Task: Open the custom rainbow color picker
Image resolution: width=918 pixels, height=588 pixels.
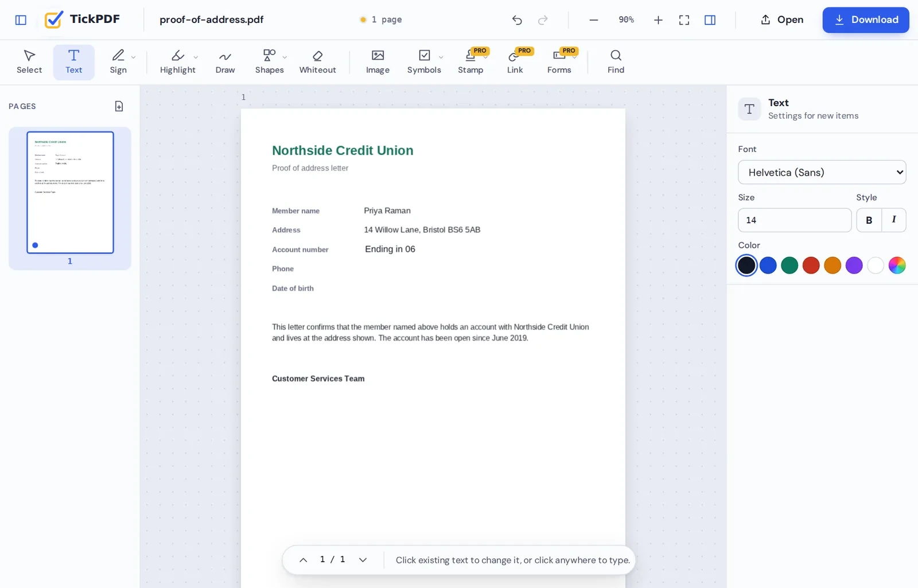Action: point(897,266)
